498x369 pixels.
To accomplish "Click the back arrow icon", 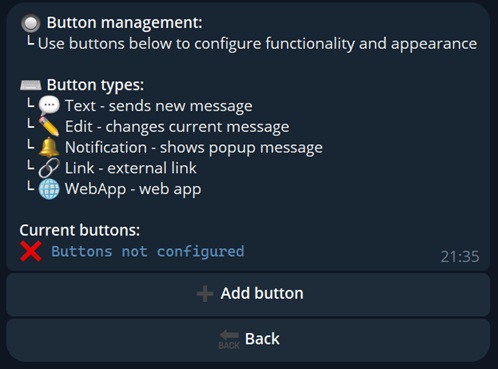I will tap(229, 339).
